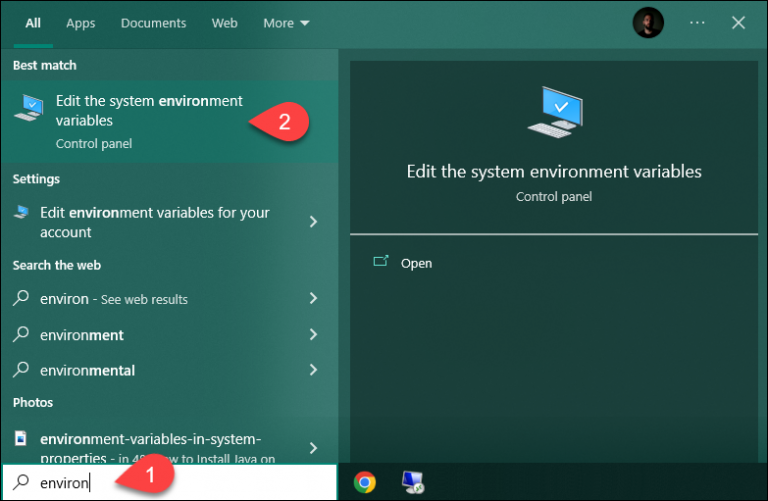Click the search magnifier icon in search box
This screenshot has width=768, height=501.
(21, 482)
